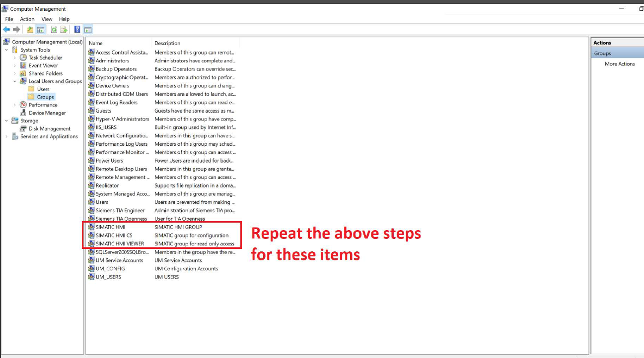Screen dimensions: 644x358
Task: Open the View menu
Action: pos(47,19)
